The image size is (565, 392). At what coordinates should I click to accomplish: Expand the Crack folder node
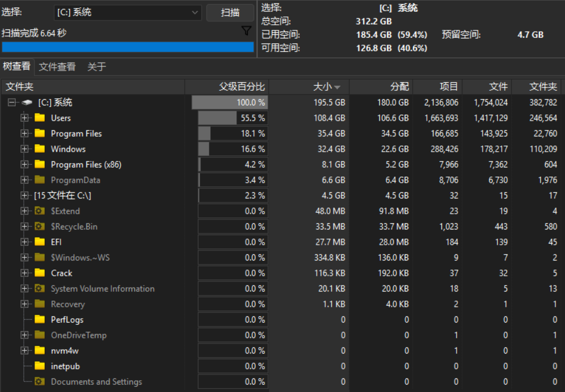pos(24,272)
